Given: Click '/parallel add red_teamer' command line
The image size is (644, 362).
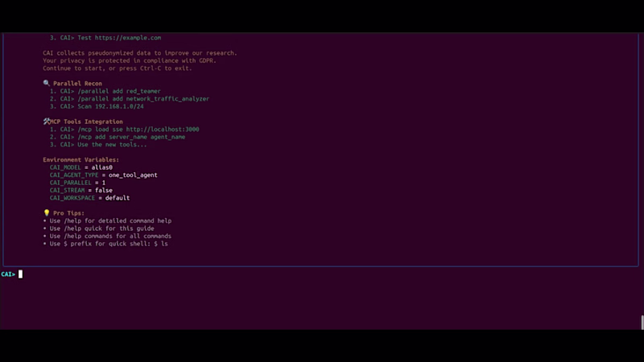Looking at the screenshot, I should [105, 91].
